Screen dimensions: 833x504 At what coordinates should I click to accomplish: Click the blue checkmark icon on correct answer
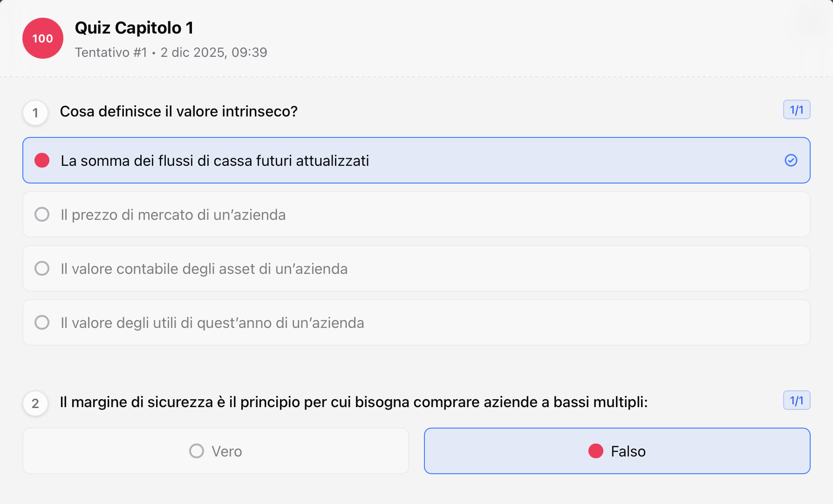[791, 160]
